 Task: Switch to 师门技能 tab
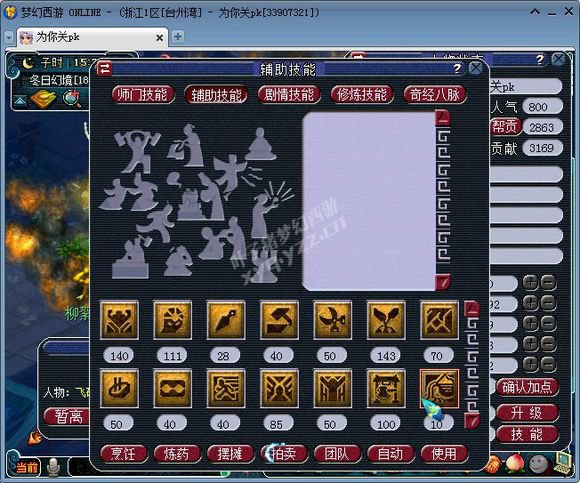[143, 95]
